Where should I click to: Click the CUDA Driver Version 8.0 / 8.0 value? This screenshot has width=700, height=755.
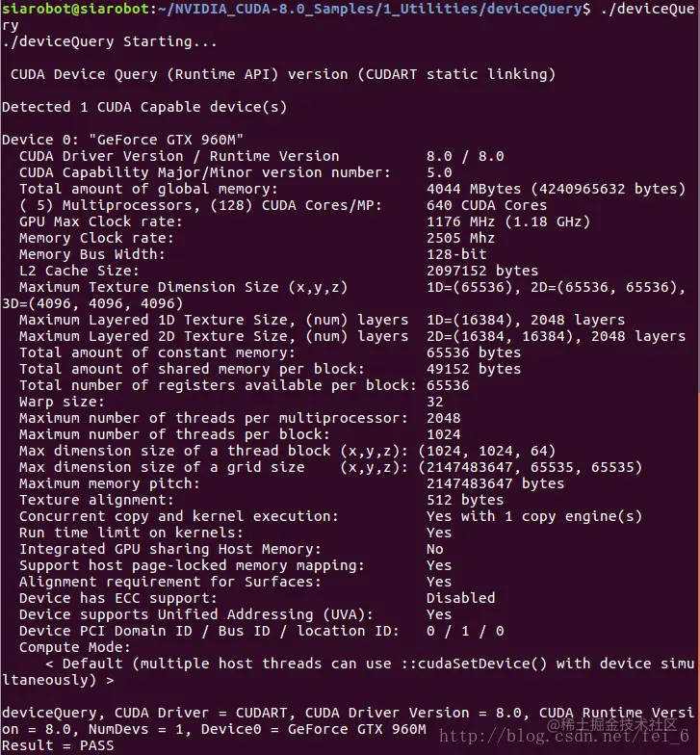465,156
